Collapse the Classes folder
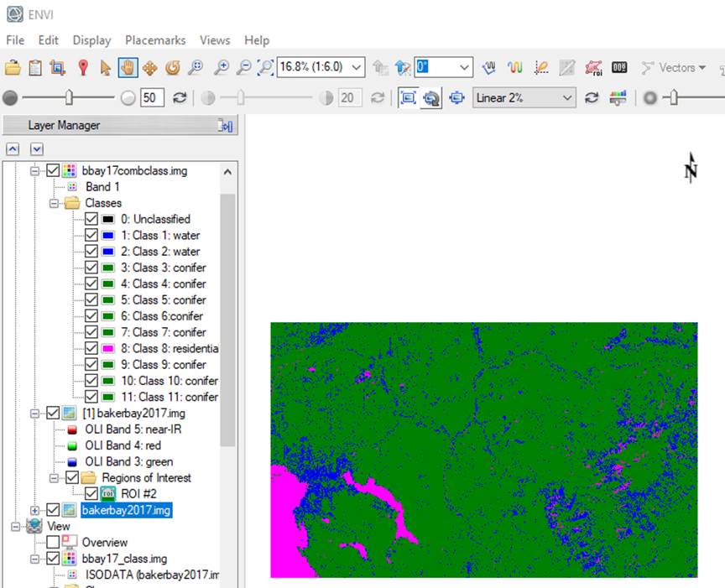The height and width of the screenshot is (588, 725). coord(54,203)
